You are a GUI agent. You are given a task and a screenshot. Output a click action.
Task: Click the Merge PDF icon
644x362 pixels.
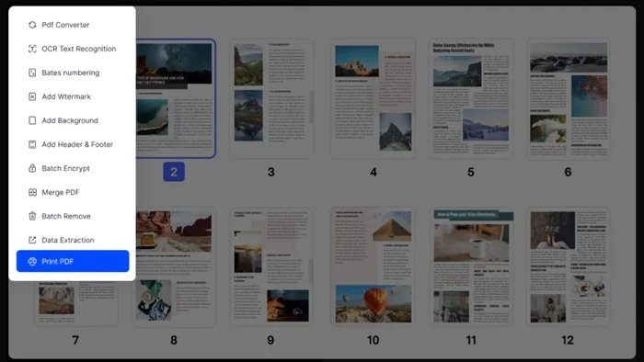coord(32,192)
